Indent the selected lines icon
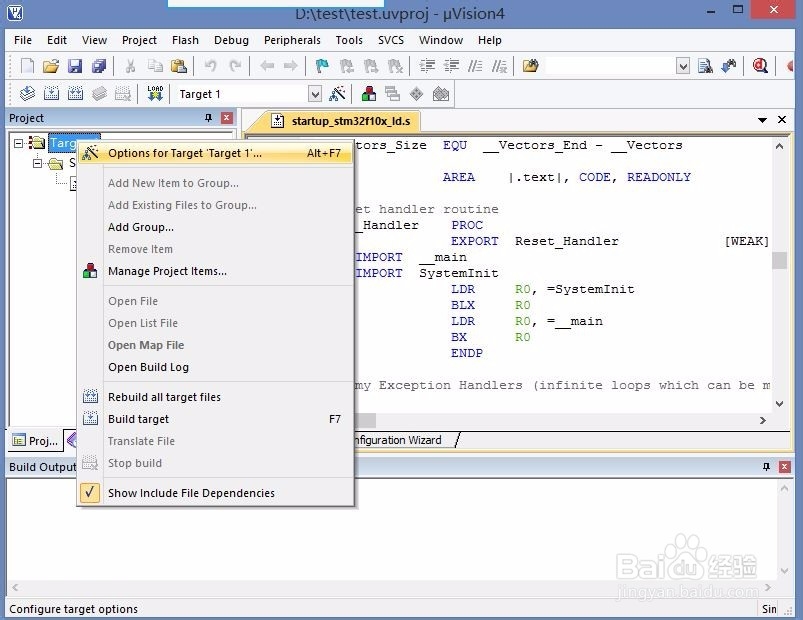The height and width of the screenshot is (620, 803). 427,66
